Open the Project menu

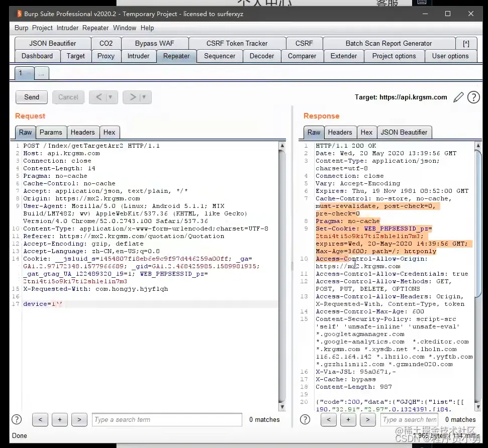tap(42, 28)
